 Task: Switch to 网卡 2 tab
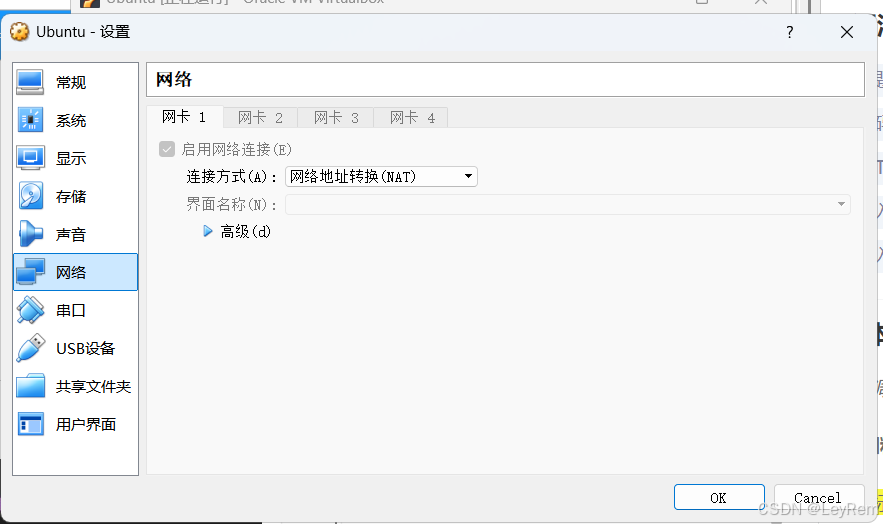pyautogui.click(x=260, y=118)
